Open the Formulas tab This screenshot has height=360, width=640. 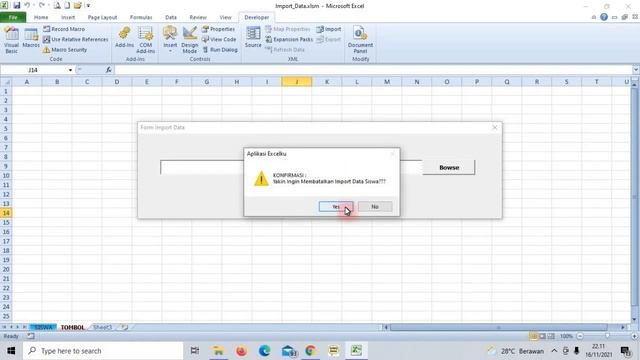pos(141,17)
